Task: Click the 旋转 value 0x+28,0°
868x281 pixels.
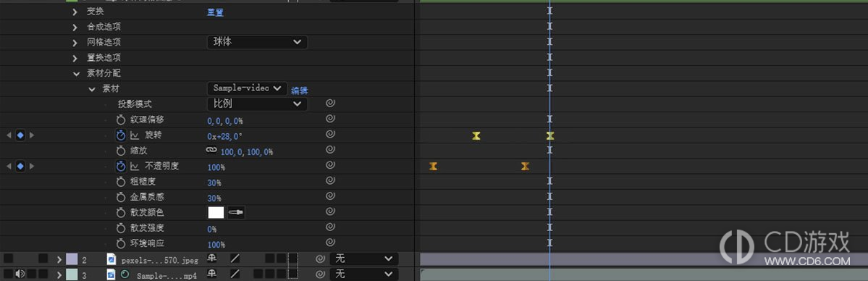Action: (224, 136)
